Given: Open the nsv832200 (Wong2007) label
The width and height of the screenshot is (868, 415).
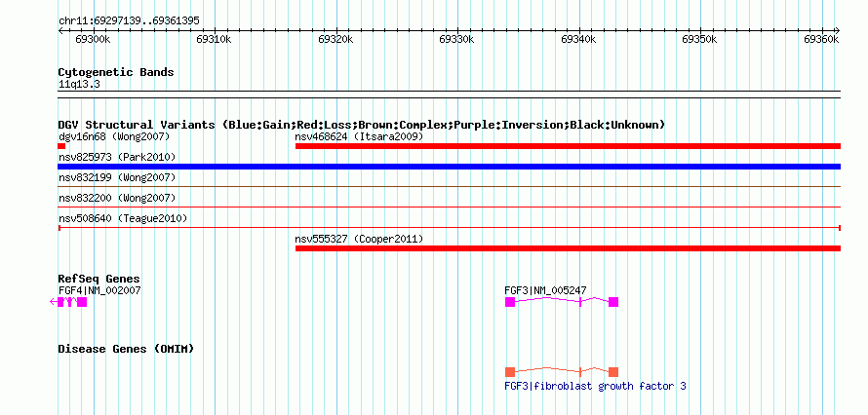Looking at the screenshot, I should point(117,198).
